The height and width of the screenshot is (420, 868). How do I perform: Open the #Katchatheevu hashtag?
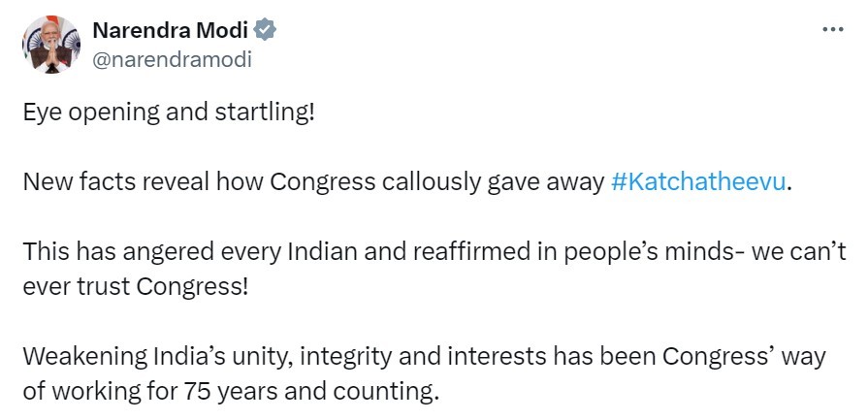tap(700, 182)
